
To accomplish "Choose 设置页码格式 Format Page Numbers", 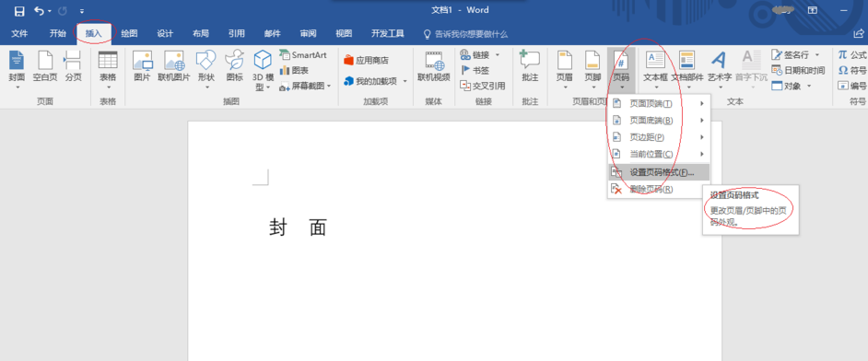I will click(x=658, y=172).
